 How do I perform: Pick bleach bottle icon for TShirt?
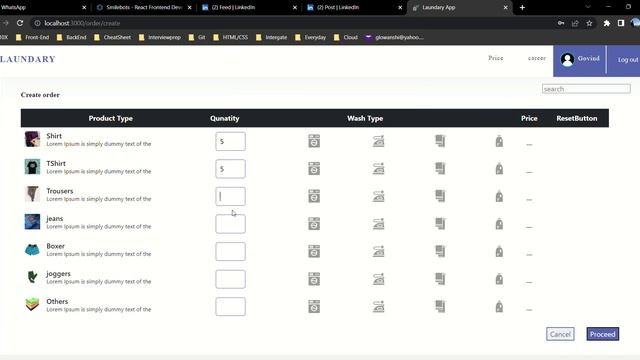(499, 169)
